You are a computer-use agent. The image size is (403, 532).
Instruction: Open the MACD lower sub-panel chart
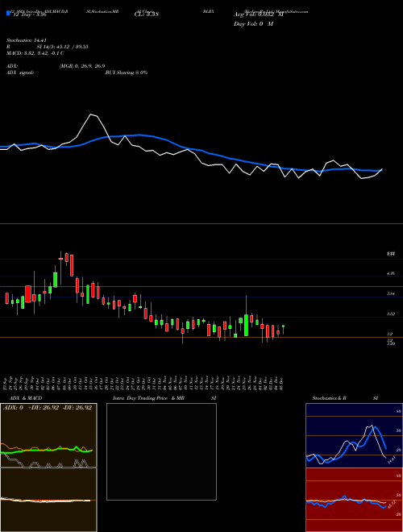(48, 500)
